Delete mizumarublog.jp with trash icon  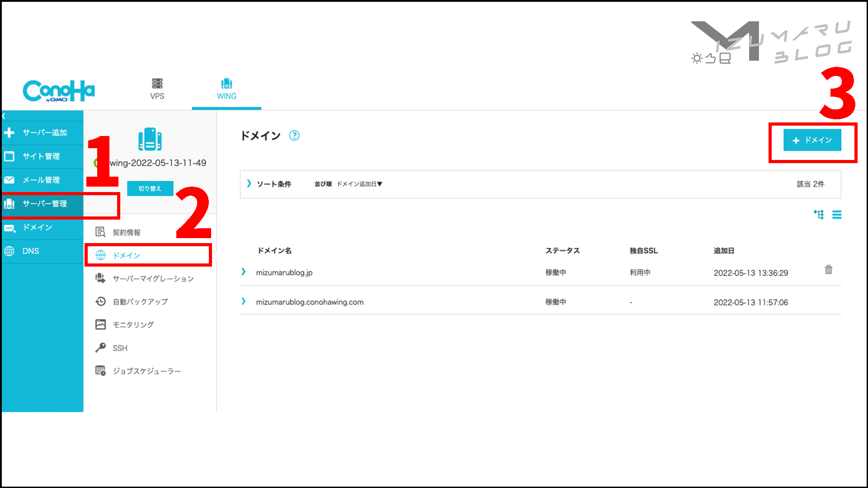[x=828, y=269]
